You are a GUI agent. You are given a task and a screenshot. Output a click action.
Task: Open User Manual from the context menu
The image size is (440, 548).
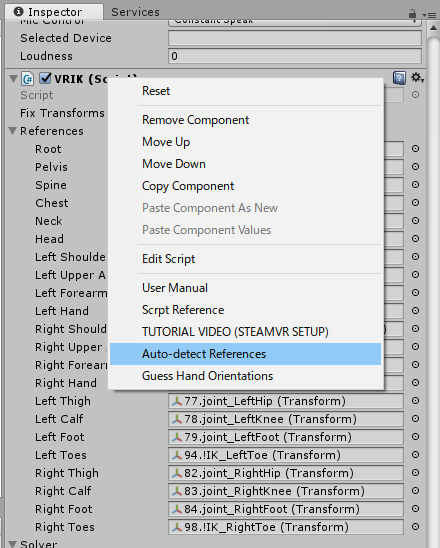[245, 288]
